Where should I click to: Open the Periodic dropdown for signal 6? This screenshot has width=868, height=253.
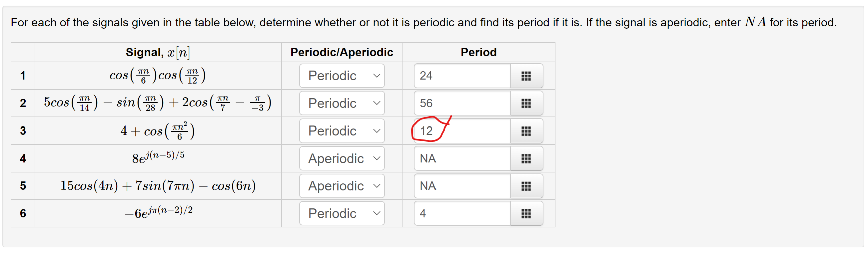coord(341,213)
